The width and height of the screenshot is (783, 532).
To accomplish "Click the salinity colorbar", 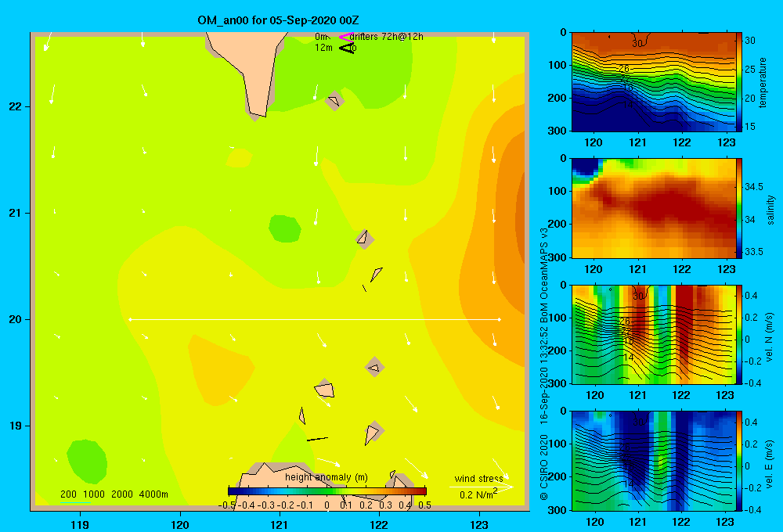I will [x=739, y=208].
